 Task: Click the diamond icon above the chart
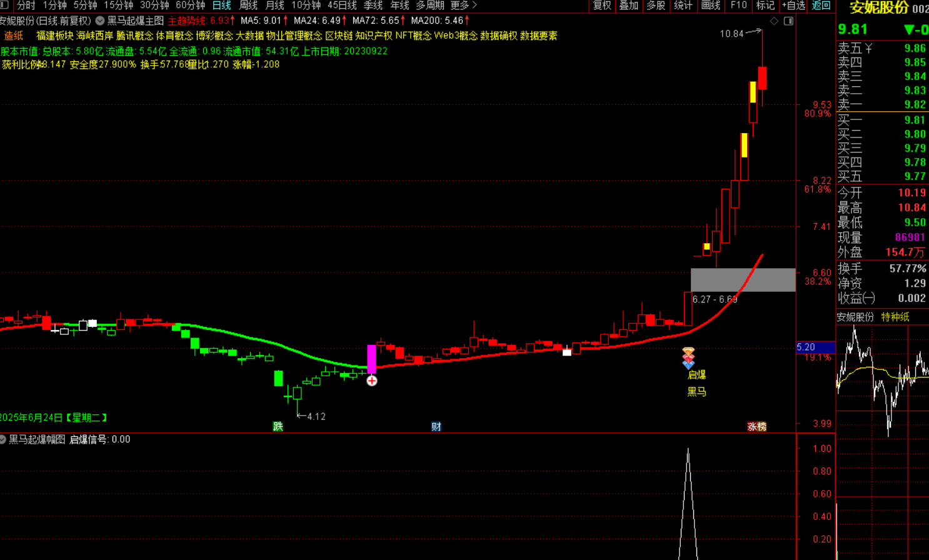pos(774,21)
